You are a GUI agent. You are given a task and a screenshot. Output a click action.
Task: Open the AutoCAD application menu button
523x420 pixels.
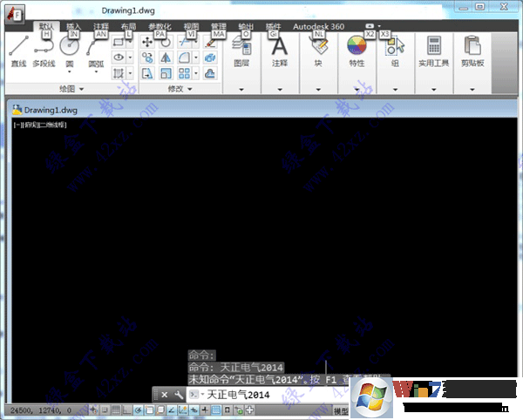coord(15,14)
